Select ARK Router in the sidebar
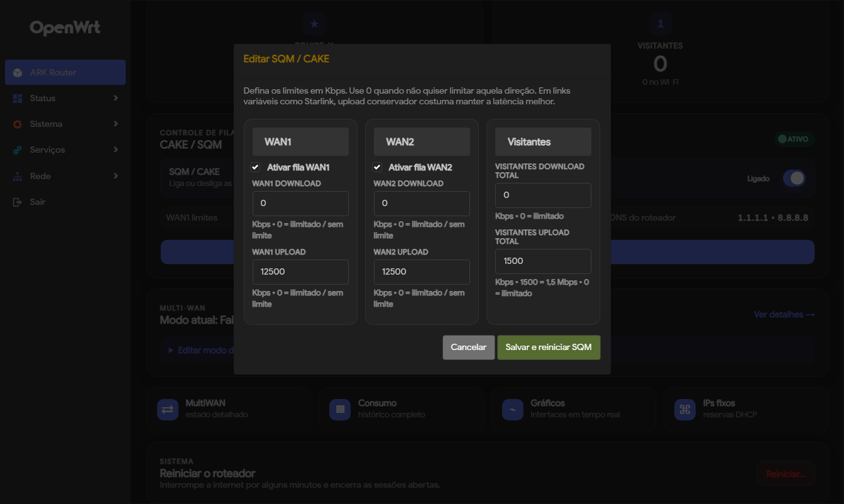Image resolution: width=844 pixels, height=504 pixels. coord(65,72)
